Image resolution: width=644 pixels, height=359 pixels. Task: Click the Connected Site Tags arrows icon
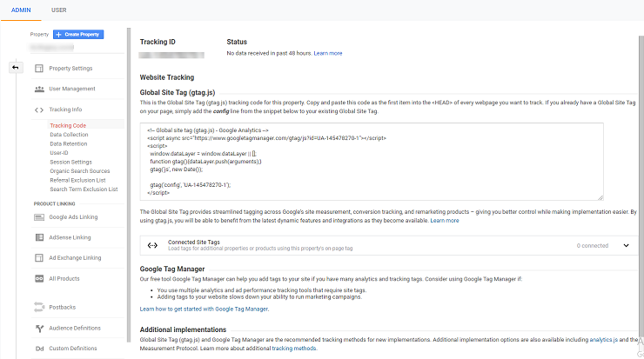[x=152, y=245]
